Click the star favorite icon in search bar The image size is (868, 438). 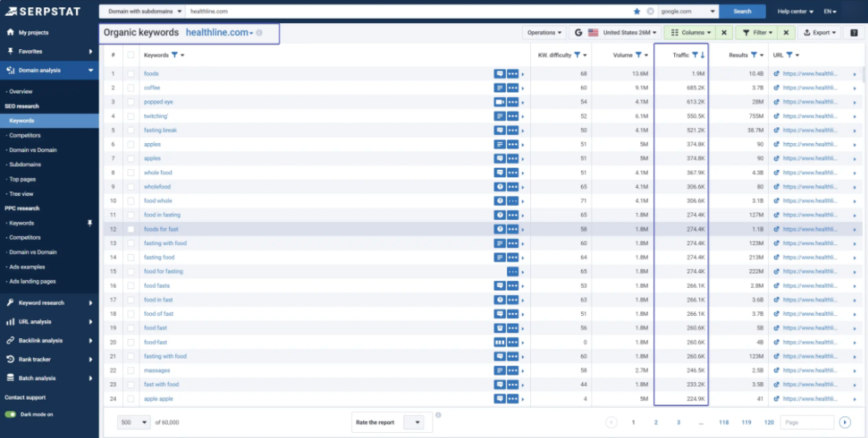tap(637, 12)
